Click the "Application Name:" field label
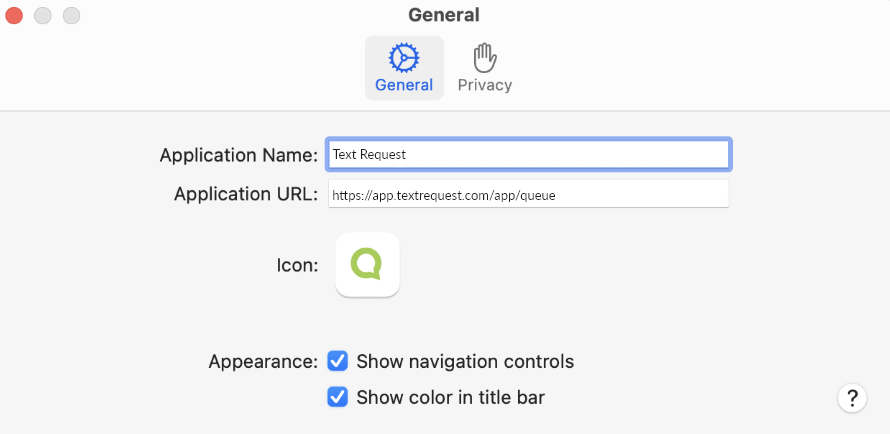The image size is (890, 434). pyautogui.click(x=238, y=155)
